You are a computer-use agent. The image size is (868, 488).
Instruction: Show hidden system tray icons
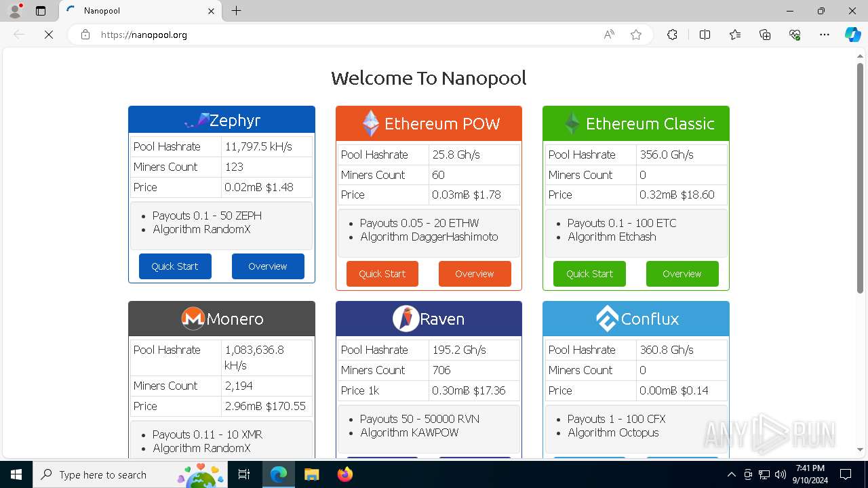(731, 474)
